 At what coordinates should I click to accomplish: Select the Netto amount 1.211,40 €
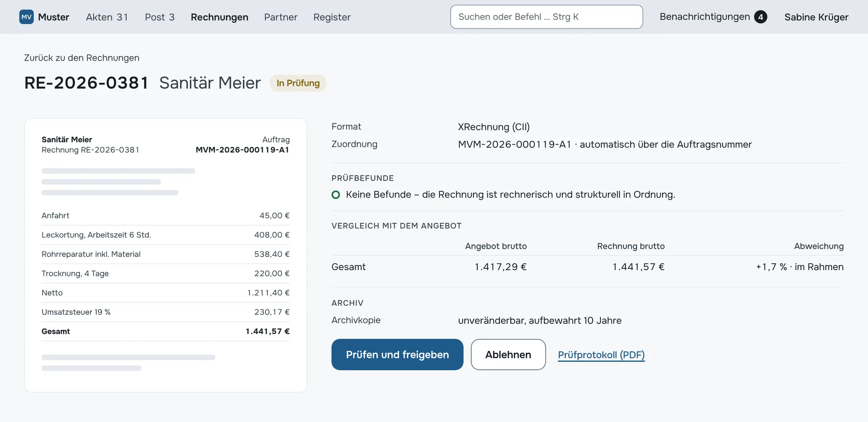[x=269, y=293]
